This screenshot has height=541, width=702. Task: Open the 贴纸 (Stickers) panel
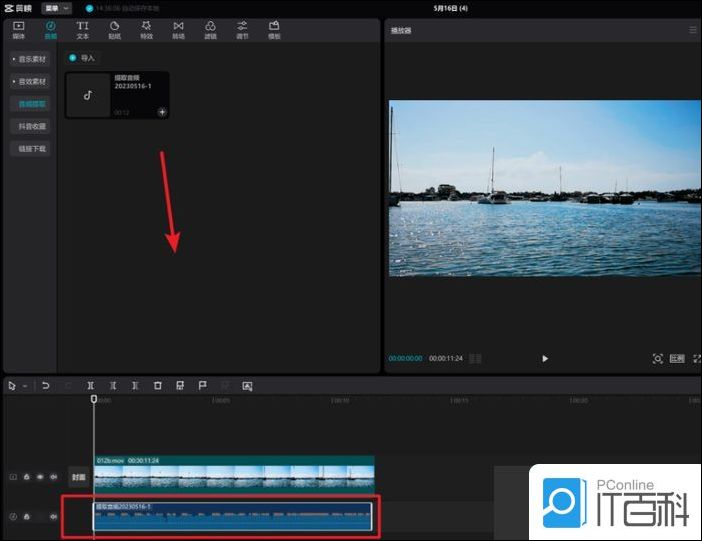114,29
